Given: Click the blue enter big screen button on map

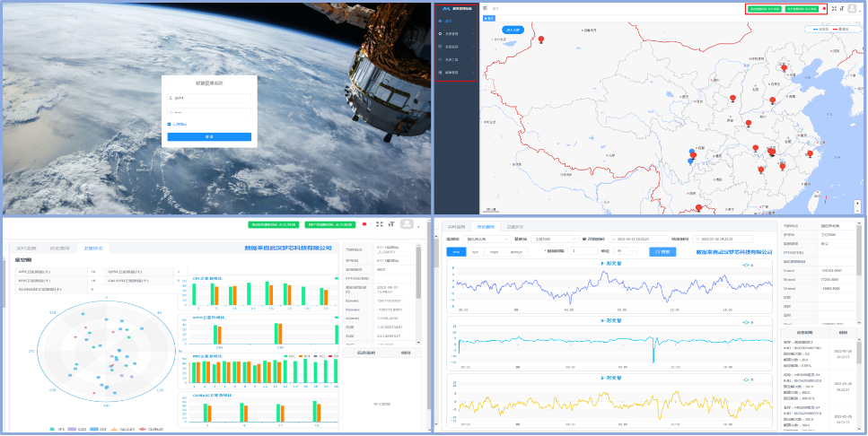Looking at the screenshot, I should click(513, 30).
